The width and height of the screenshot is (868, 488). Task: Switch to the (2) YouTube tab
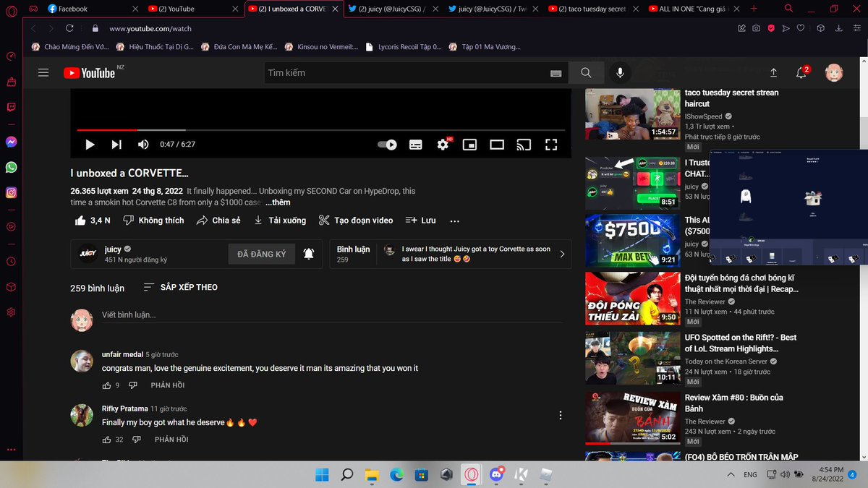pos(192,9)
